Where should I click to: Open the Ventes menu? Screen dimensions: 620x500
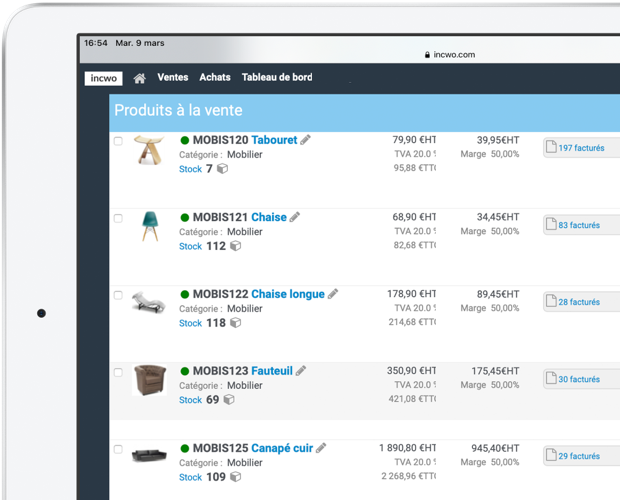tap(172, 78)
